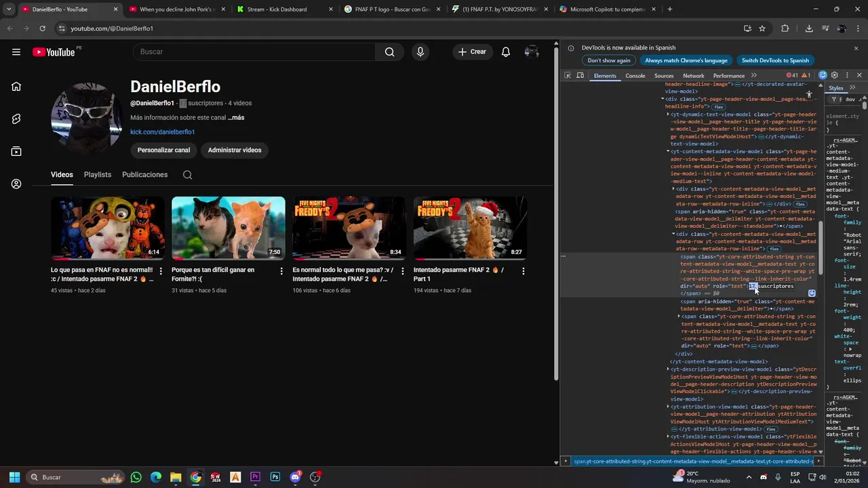Open WhatsApp from the taskbar
Screen dimensions: 868x488
[136, 477]
